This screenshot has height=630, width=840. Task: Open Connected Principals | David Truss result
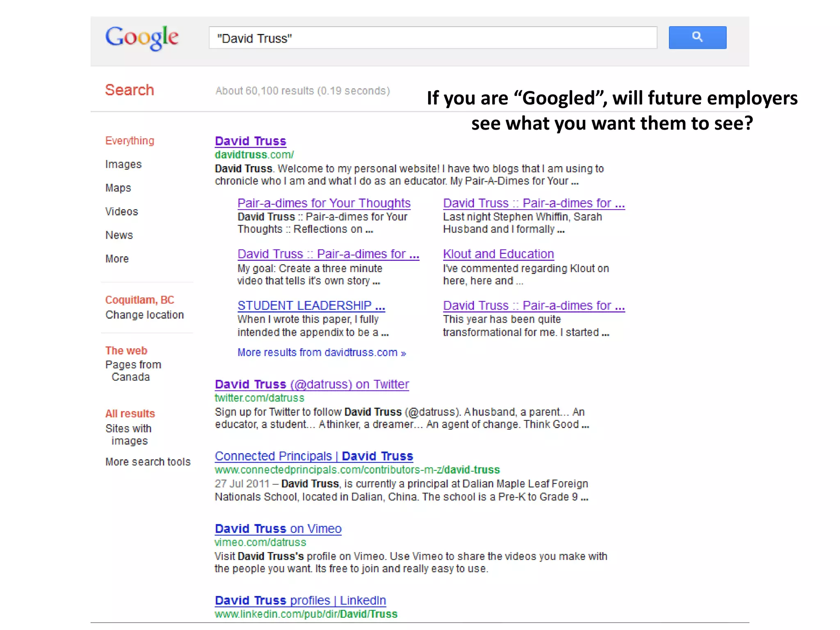point(314,456)
